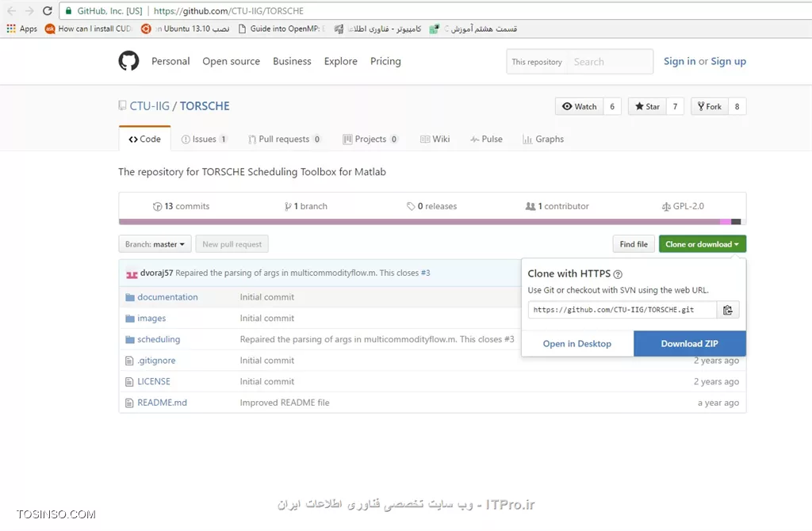Open the Business menu item

[x=292, y=61]
